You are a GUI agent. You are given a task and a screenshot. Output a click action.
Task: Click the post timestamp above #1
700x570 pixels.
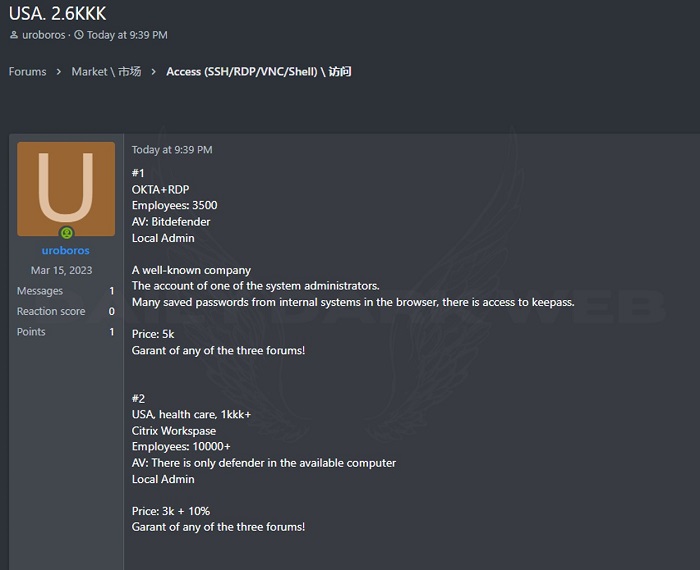point(172,150)
